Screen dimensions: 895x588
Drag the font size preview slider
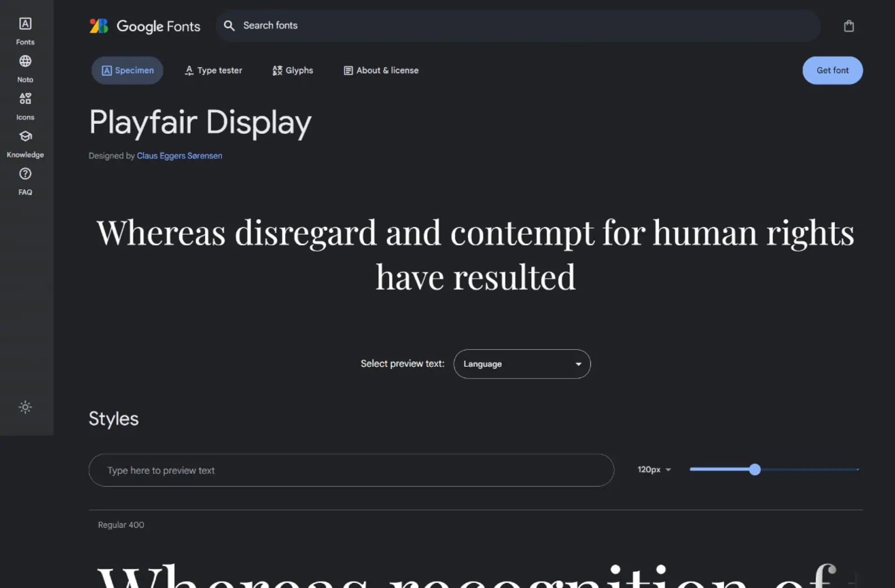(x=755, y=469)
